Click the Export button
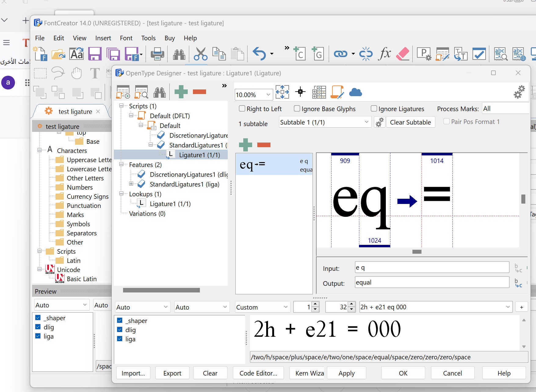 tap(172, 373)
